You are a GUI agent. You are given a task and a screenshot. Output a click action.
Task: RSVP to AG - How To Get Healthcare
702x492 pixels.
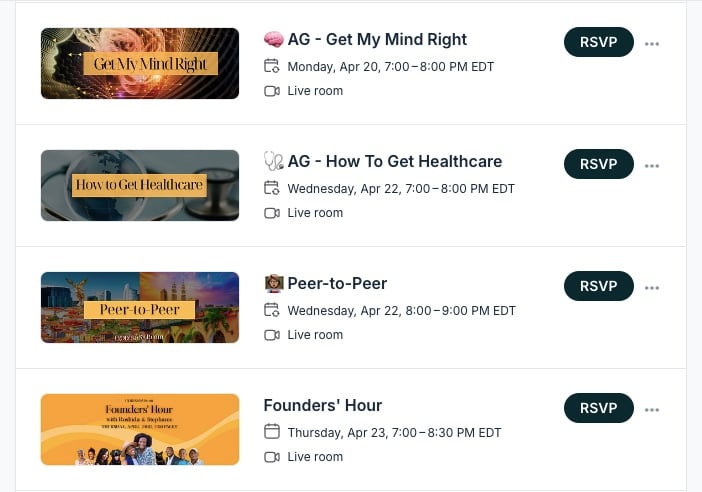click(599, 164)
